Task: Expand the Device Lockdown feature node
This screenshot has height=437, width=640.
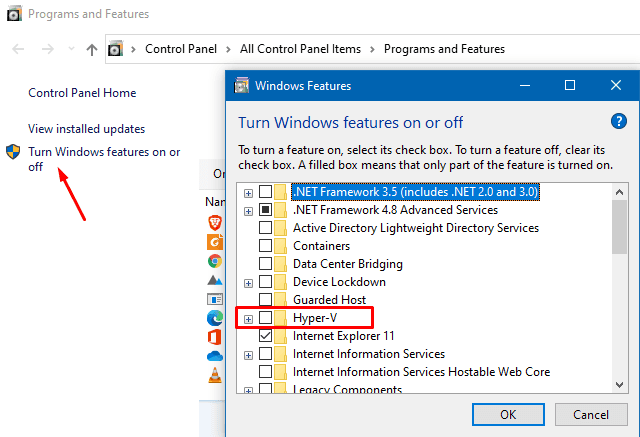Action: tap(248, 282)
